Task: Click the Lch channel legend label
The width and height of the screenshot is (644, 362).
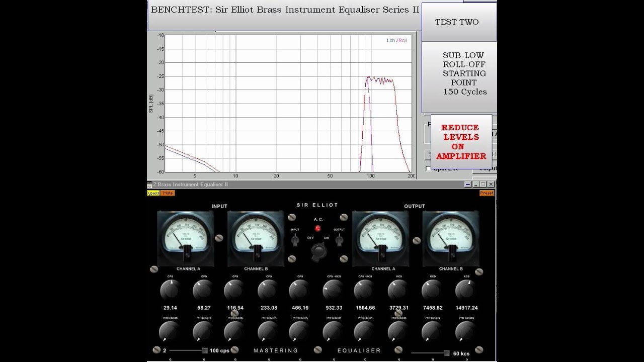Action: (x=390, y=40)
